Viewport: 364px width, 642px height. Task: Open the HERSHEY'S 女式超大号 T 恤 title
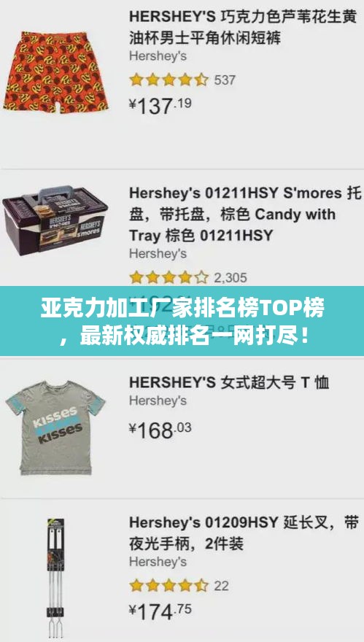coord(229,382)
